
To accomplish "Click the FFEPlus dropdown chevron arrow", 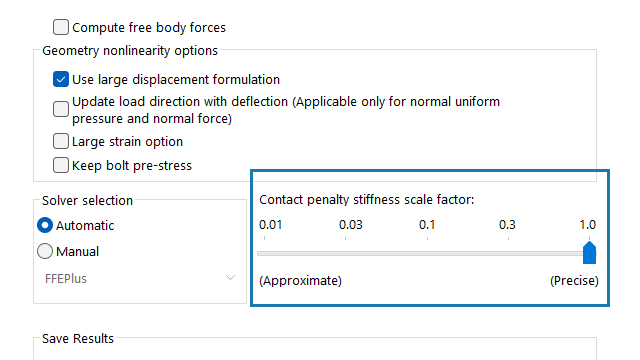I will (231, 278).
